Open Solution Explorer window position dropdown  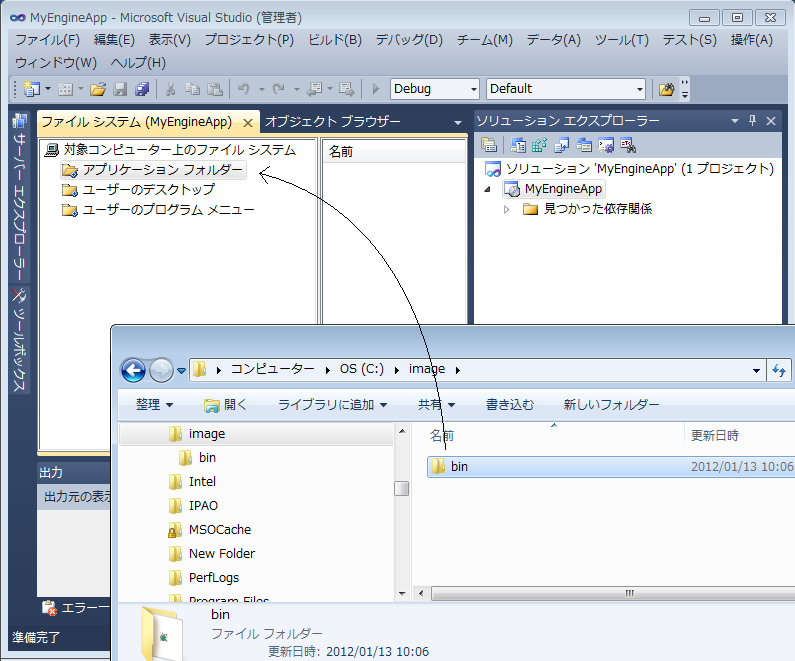coord(735,121)
